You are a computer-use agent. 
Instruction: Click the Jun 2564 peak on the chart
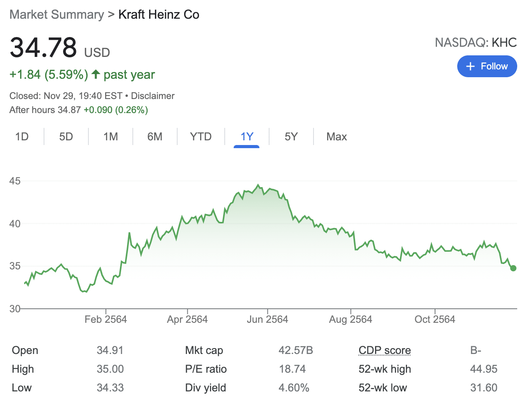click(259, 184)
